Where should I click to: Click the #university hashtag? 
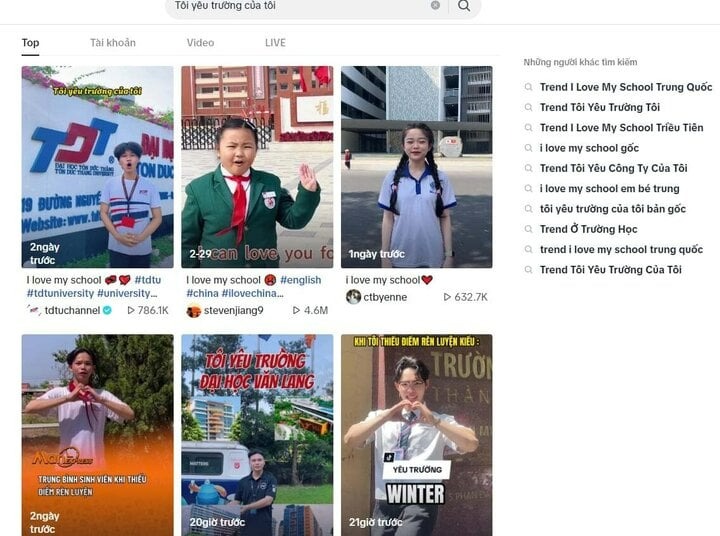pyautogui.click(x=127, y=293)
